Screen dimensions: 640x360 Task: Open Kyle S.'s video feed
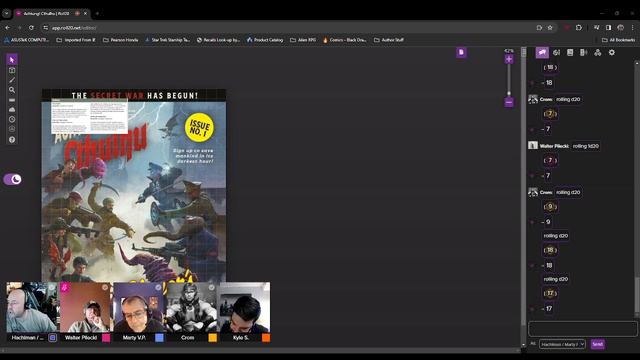[245, 307]
